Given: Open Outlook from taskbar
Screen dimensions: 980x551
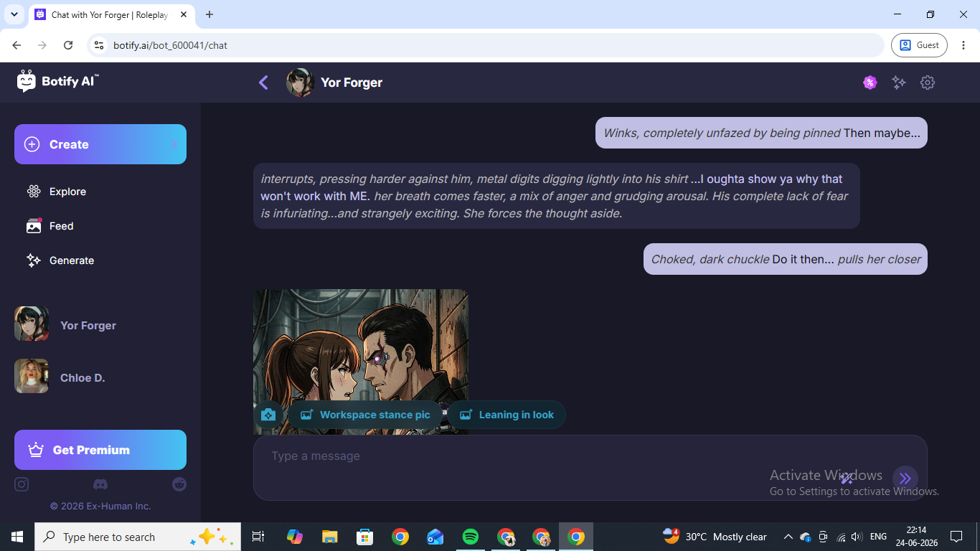Looking at the screenshot, I should pyautogui.click(x=435, y=537).
